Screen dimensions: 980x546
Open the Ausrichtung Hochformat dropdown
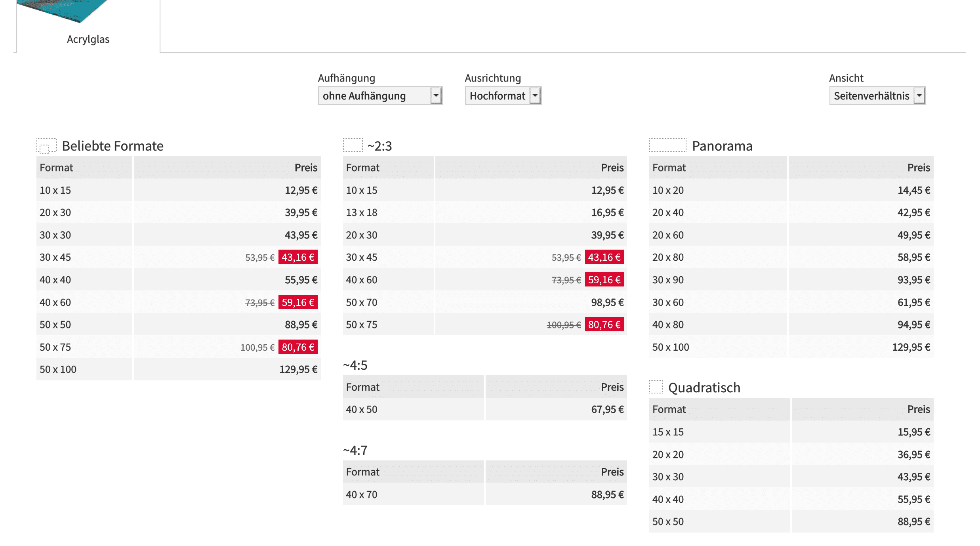pyautogui.click(x=503, y=95)
